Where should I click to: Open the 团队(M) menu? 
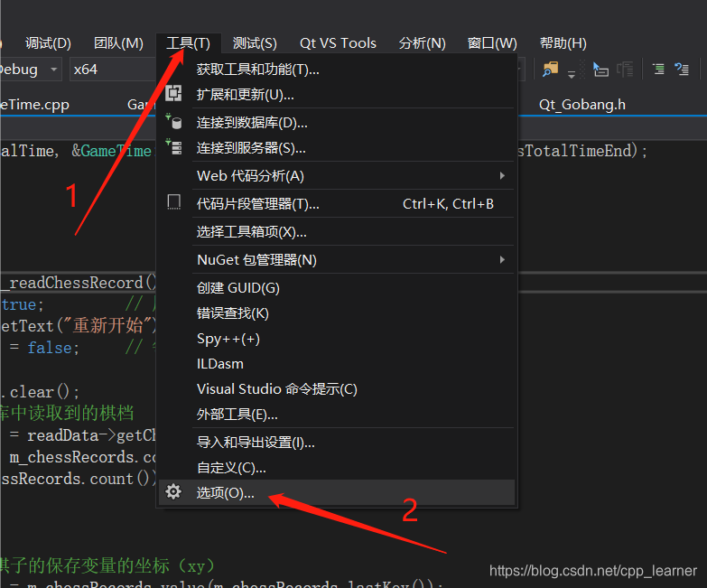click(118, 43)
